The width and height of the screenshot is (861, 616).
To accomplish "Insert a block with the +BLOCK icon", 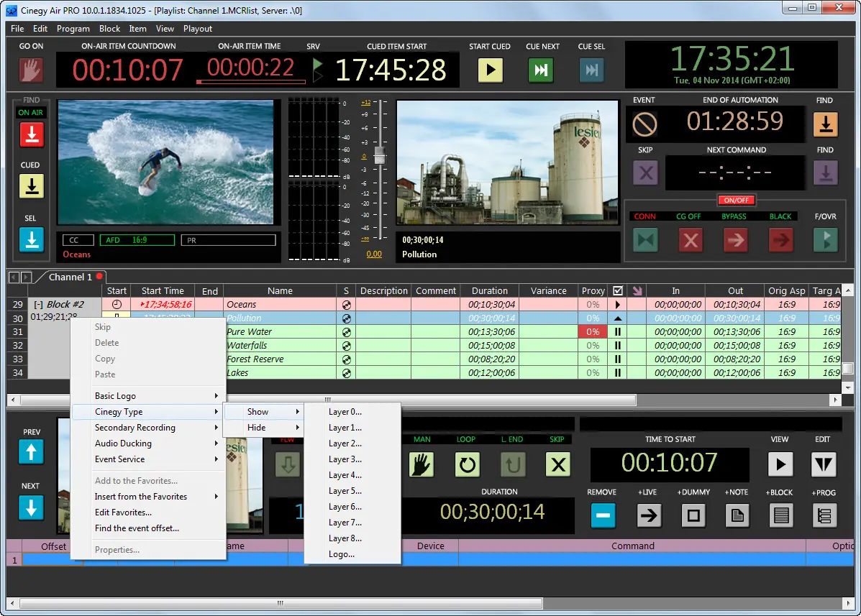I will tap(781, 515).
